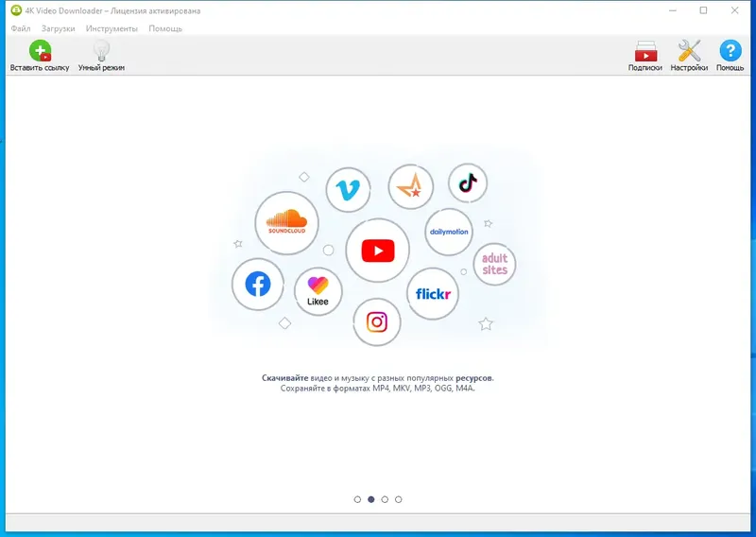Click the Помощь question mark icon

pyautogui.click(x=730, y=51)
